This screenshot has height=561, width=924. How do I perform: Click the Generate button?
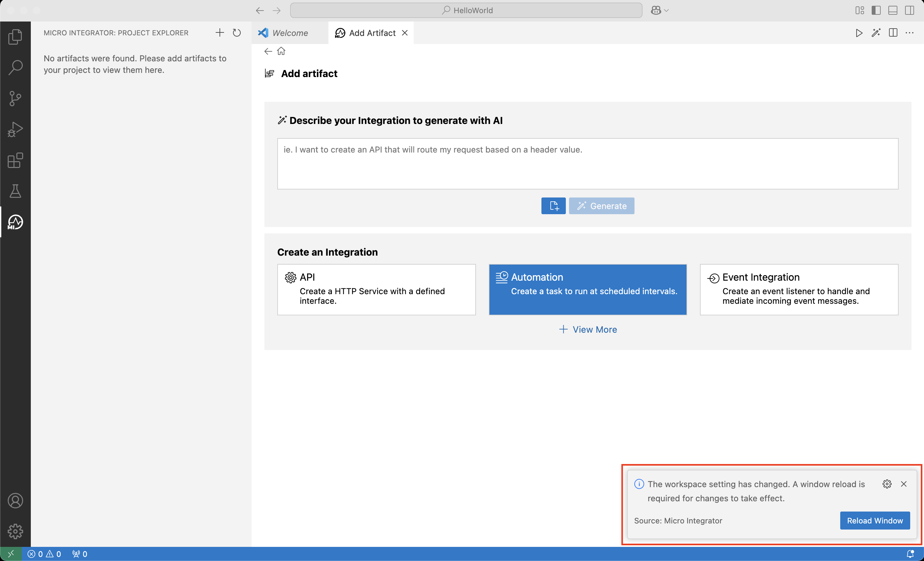(601, 206)
